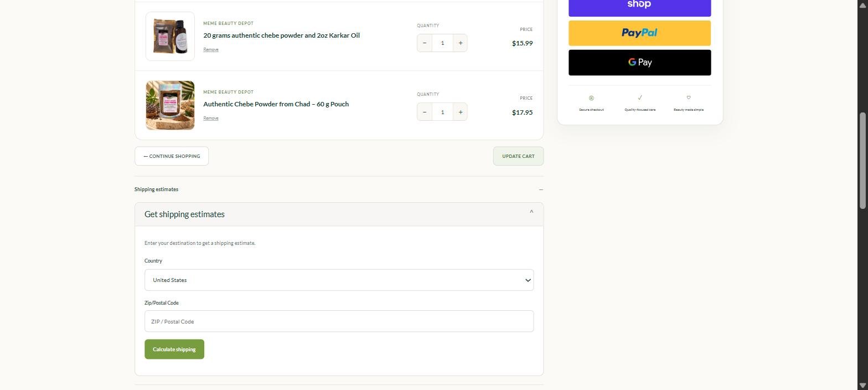
Task: Check out with Google Pay
Action: [639, 63]
